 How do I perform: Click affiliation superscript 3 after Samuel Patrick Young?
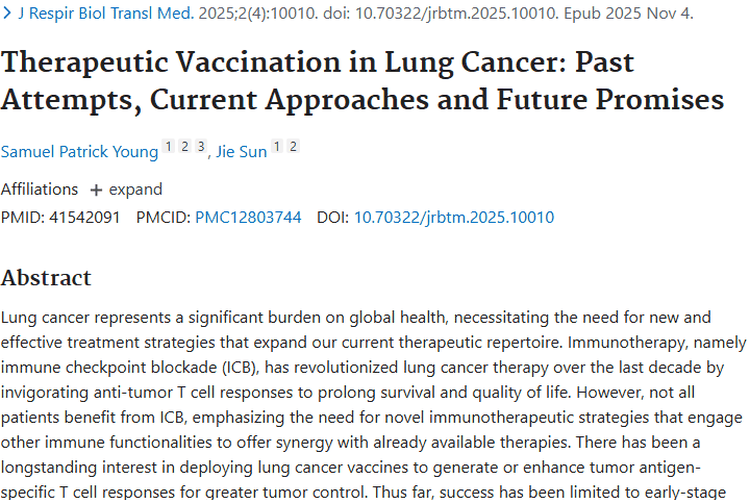click(200, 147)
